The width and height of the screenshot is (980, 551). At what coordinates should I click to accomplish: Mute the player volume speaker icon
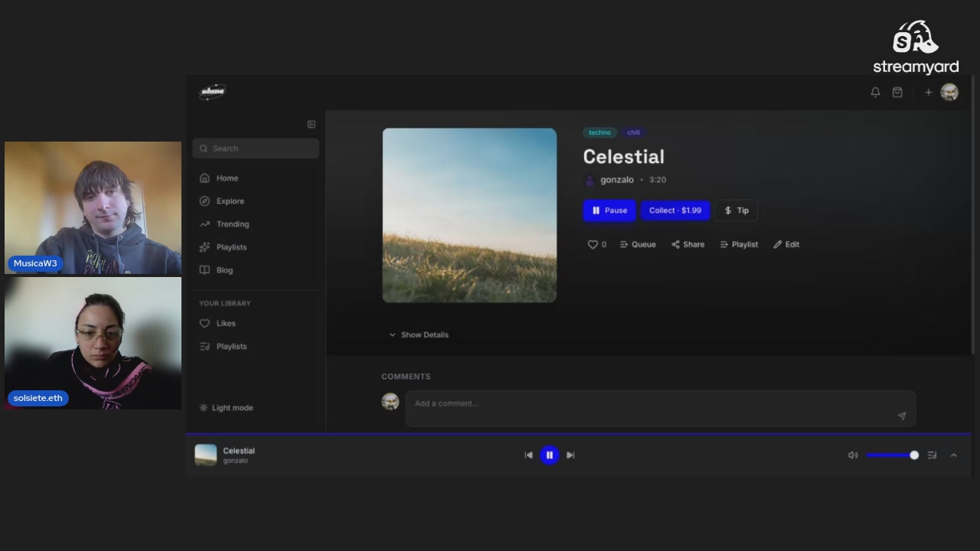tap(853, 455)
